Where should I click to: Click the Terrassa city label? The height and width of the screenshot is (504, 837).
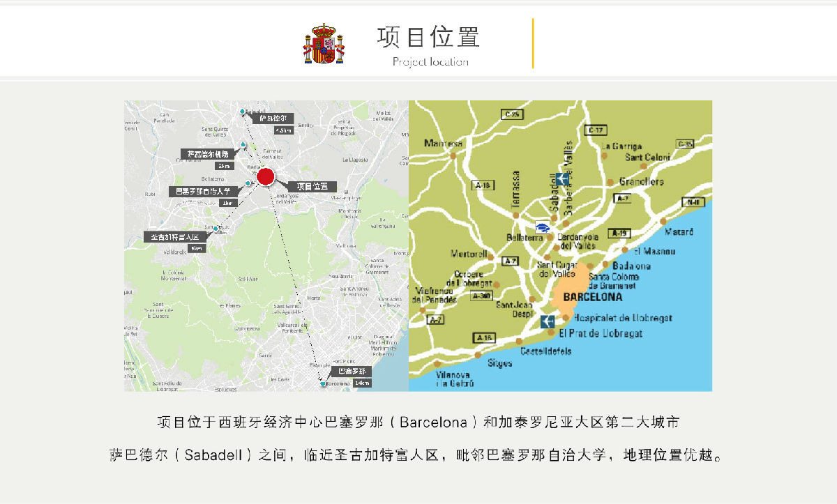[516, 188]
